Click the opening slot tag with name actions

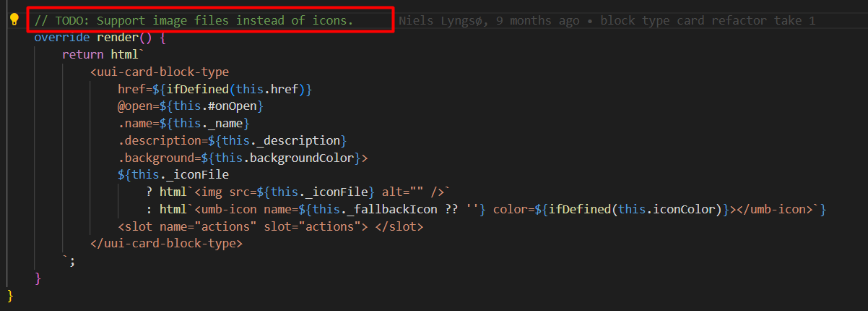(133, 227)
